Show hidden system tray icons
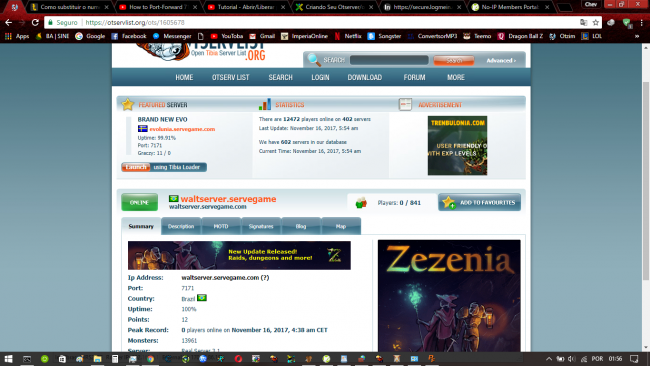The width and height of the screenshot is (650, 366). (x=548, y=359)
